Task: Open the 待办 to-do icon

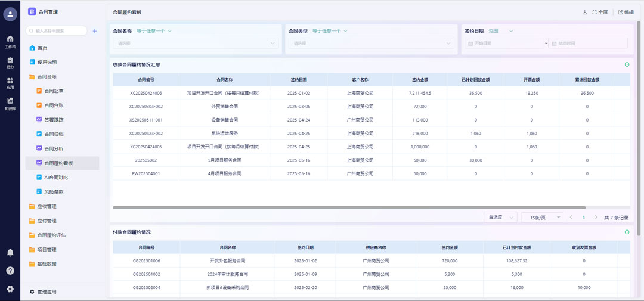Action: 10,63
